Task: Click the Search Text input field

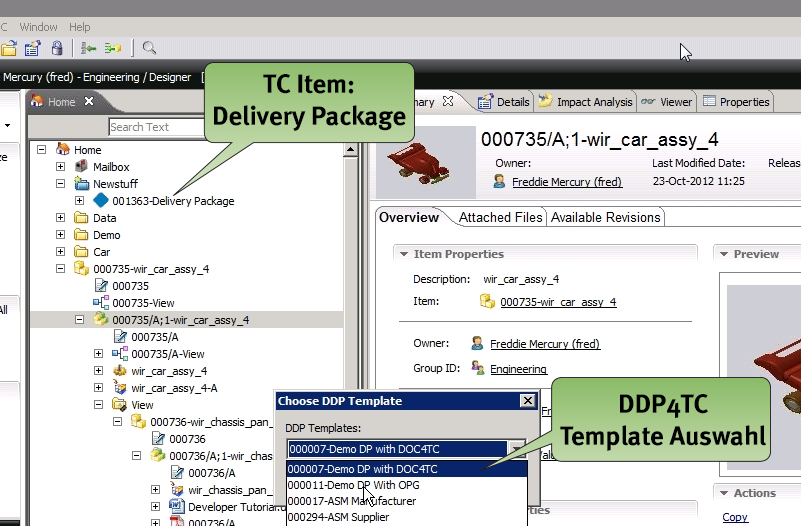Action: point(156,127)
